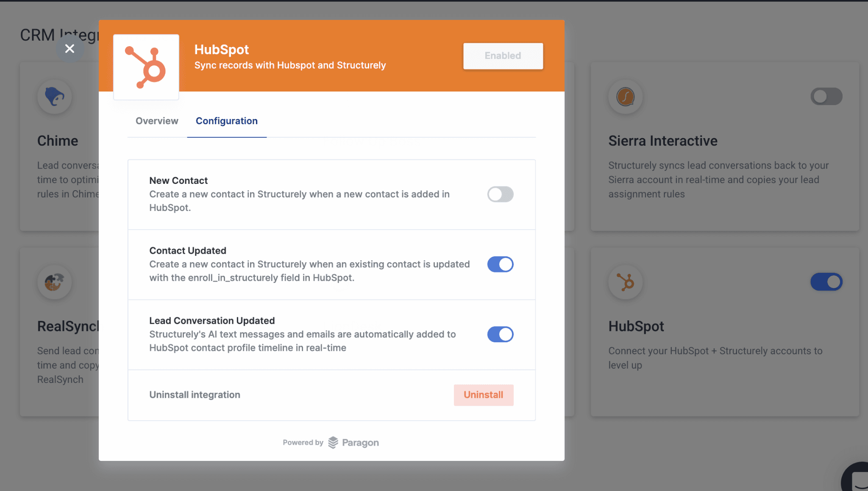The height and width of the screenshot is (491, 868).
Task: Enable the New Contact toggle
Action: coord(500,194)
